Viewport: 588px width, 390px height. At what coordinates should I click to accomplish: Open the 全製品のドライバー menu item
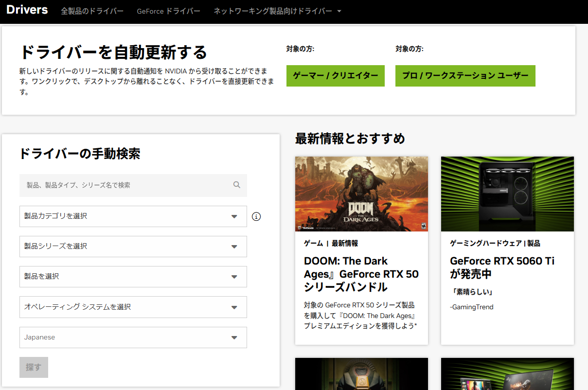[92, 11]
